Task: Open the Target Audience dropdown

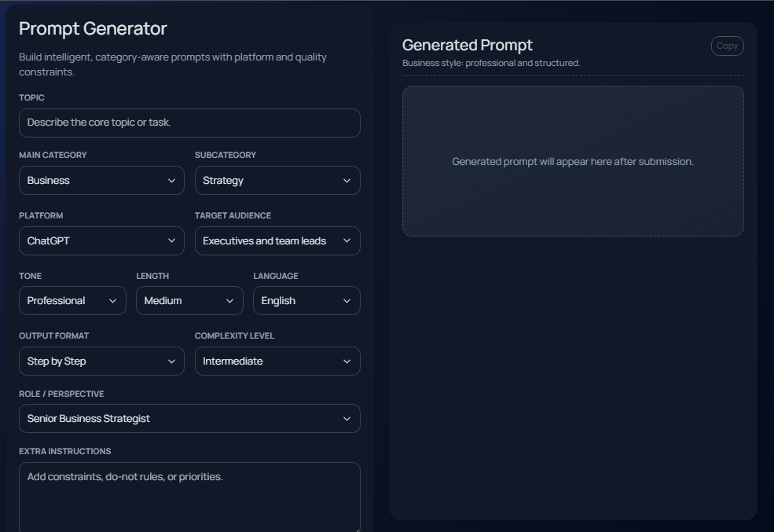Action: [277, 241]
